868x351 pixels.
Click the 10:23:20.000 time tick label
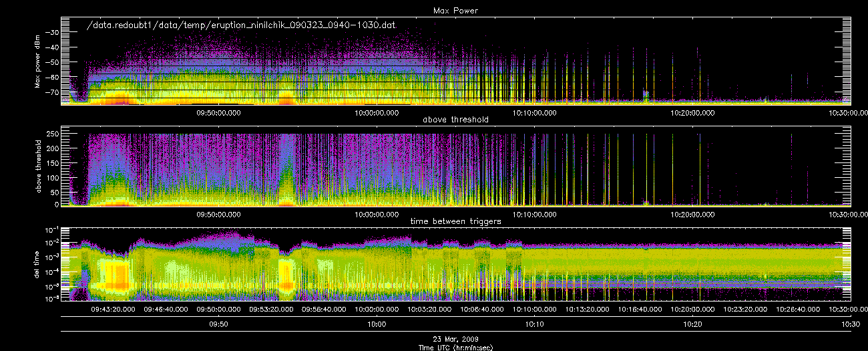pyautogui.click(x=745, y=310)
